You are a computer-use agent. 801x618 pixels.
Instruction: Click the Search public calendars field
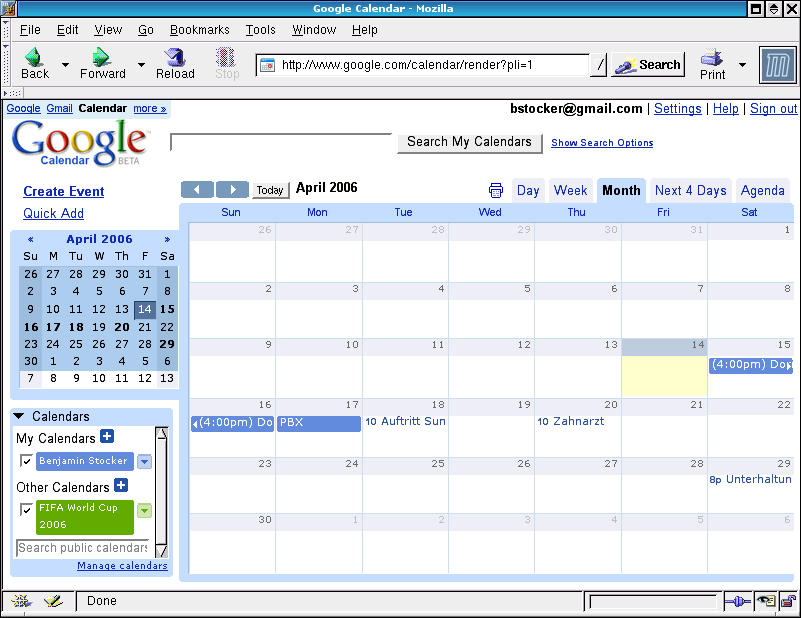(83, 548)
